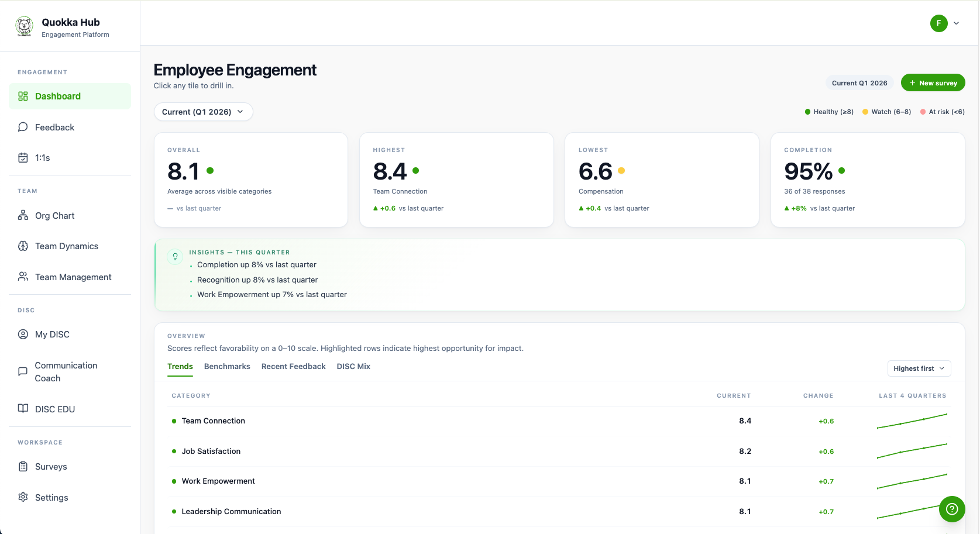Viewport: 980px width, 534px height.
Task: Click 'Completion up 8% vs last quarter' insight
Action: 257,264
